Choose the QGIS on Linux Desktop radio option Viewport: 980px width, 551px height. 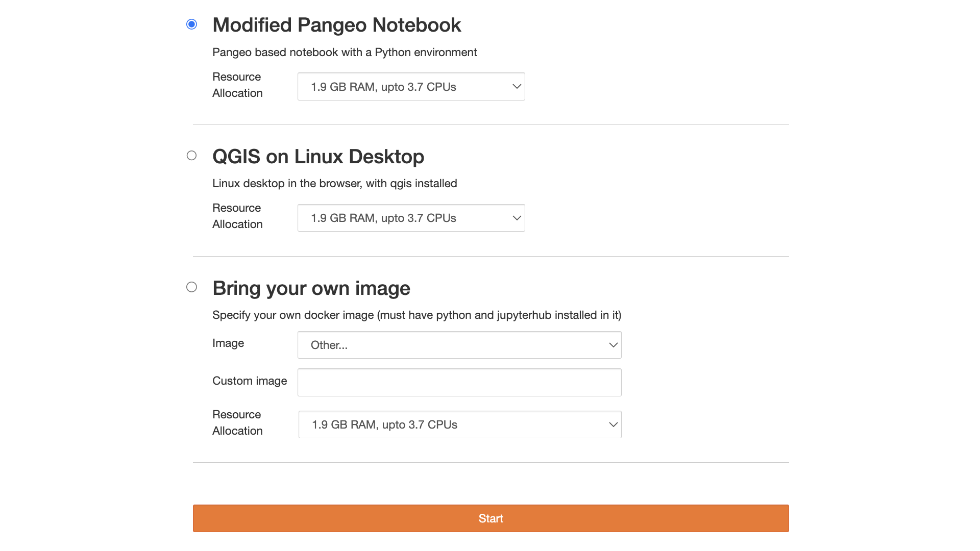191,156
